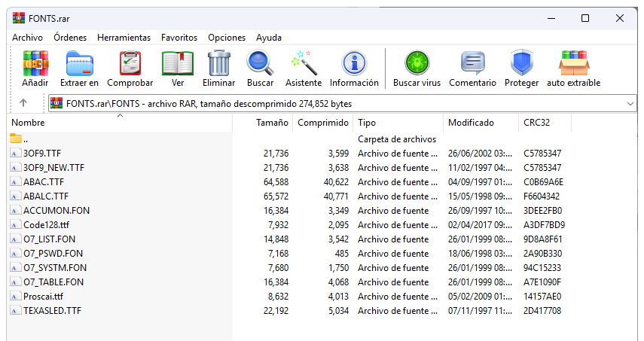Open the Herramientas menu
The image size is (644, 341).
pos(124,38)
